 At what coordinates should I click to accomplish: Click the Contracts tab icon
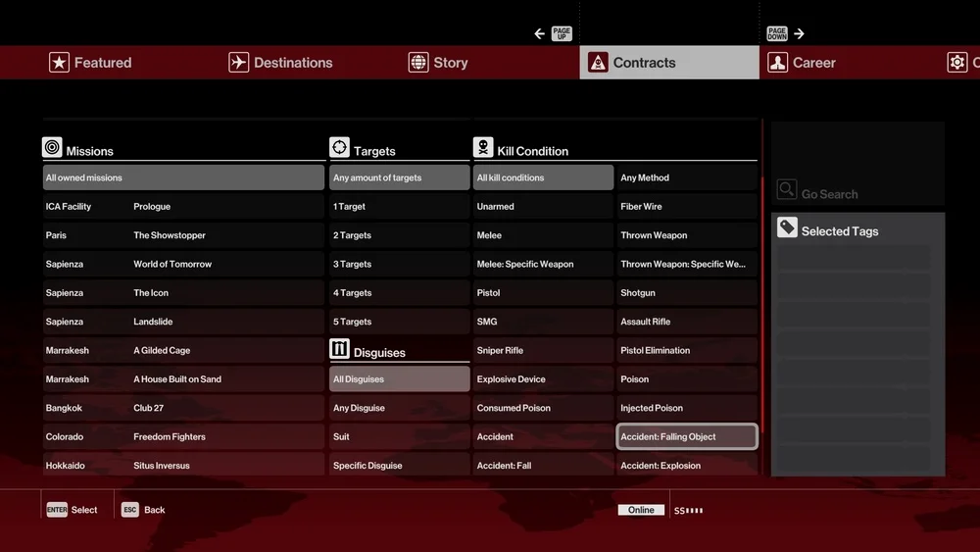pos(598,63)
